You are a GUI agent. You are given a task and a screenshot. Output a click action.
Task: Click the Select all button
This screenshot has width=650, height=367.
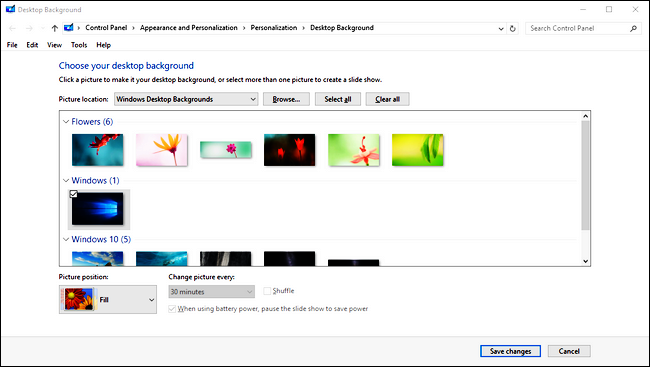coord(337,99)
